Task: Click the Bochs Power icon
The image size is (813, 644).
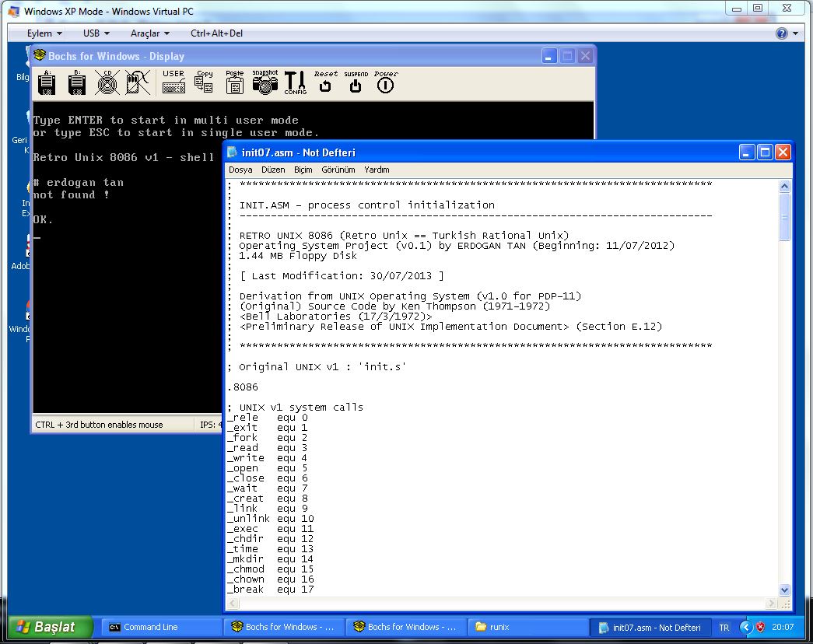Action: tap(386, 82)
